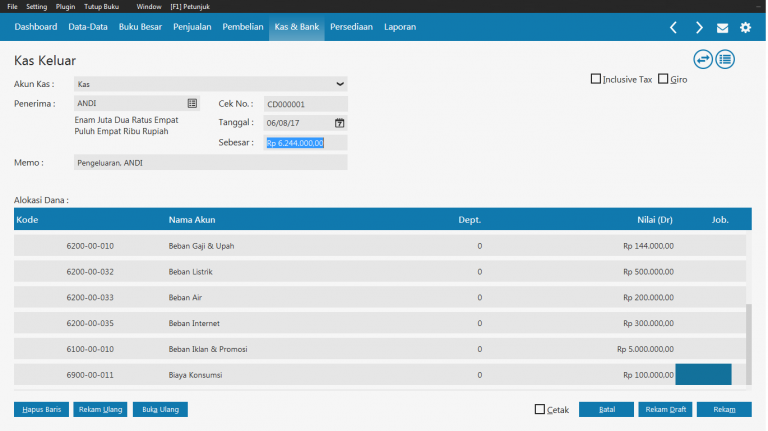
Task: Check the Cetak print checkbox
Action: tap(540, 409)
